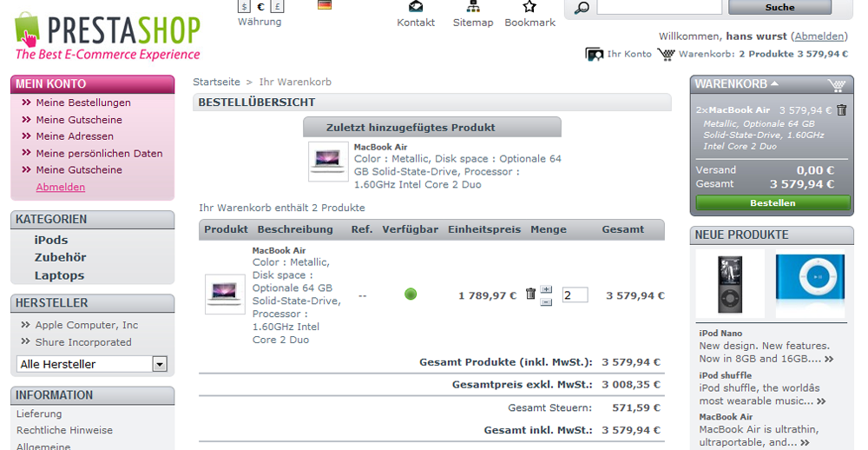
Task: Open iPod shuffle link in Neue Produkte
Action: [x=725, y=375]
